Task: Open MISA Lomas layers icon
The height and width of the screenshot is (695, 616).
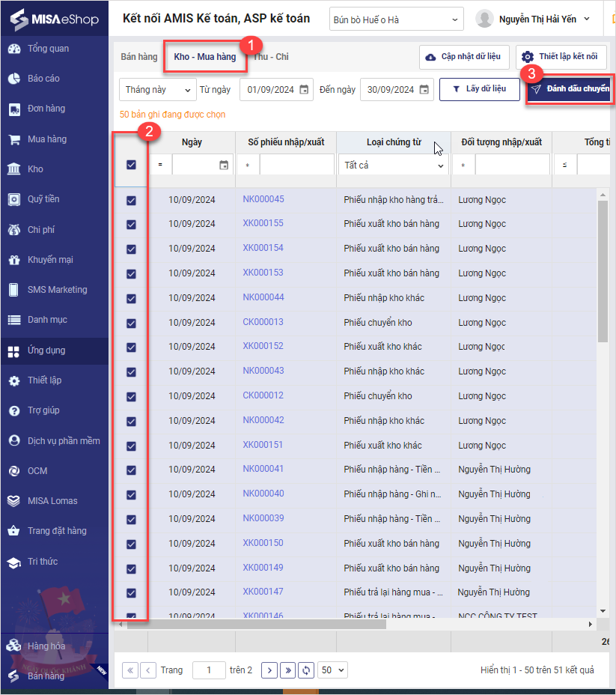Action: click(14, 501)
